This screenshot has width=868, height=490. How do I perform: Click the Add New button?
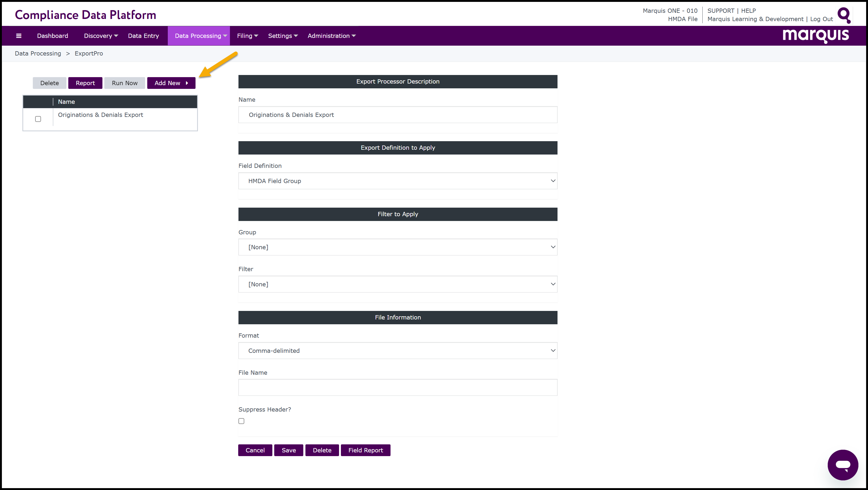[x=171, y=83]
